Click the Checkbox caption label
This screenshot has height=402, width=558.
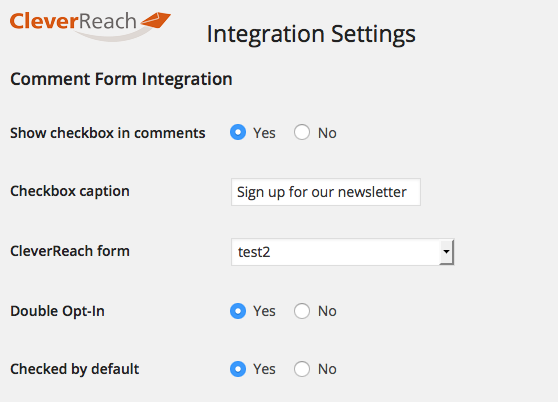coord(70,191)
